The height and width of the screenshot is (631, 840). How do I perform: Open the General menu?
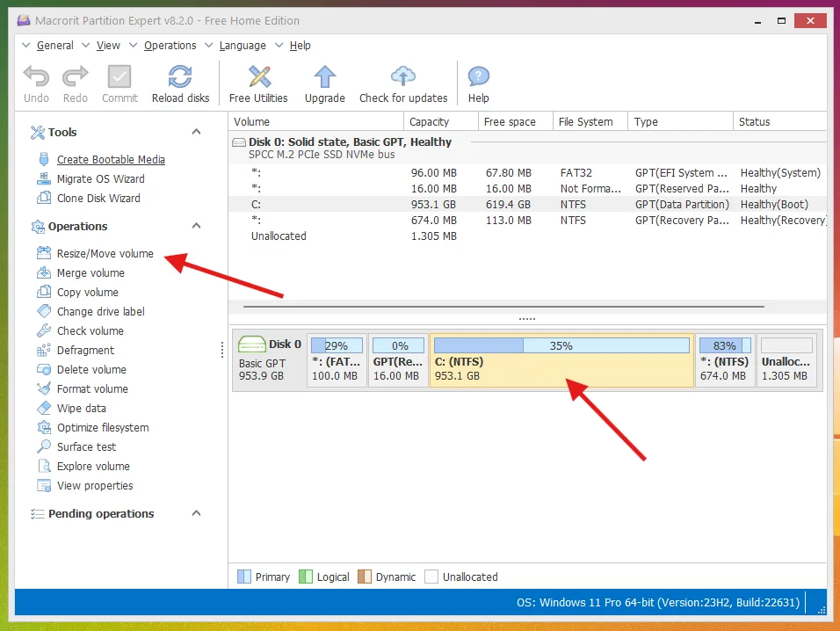(x=54, y=46)
